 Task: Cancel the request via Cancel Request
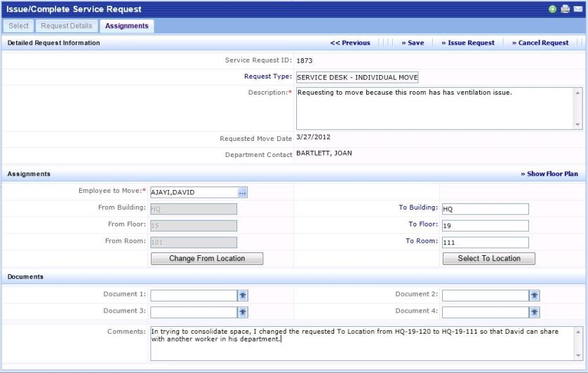click(x=540, y=43)
